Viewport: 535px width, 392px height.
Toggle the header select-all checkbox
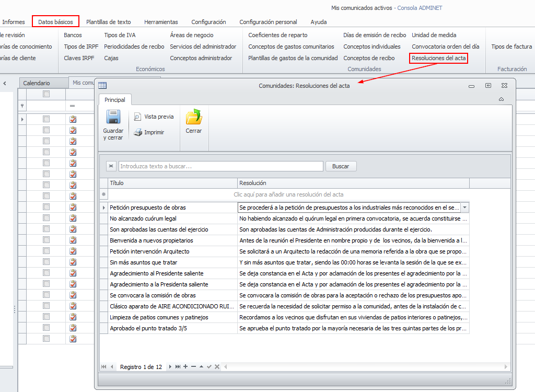[x=46, y=94]
